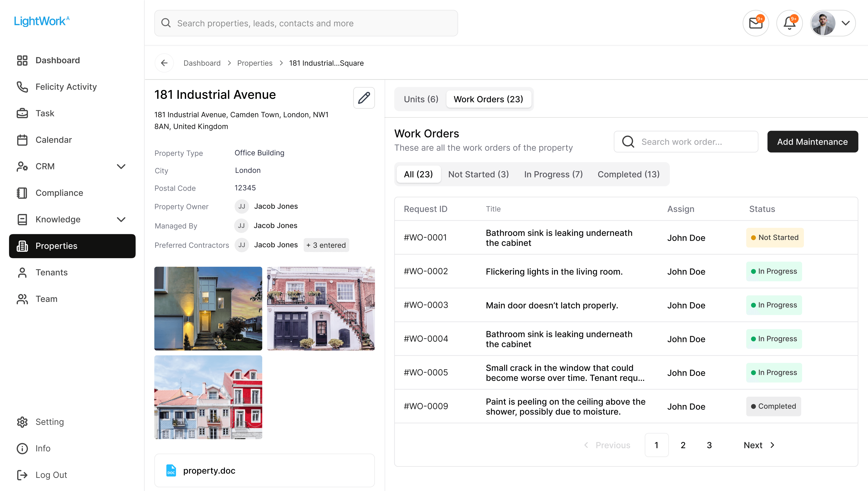The width and height of the screenshot is (868, 491).
Task: Click the Log Out icon
Action: pyautogui.click(x=22, y=475)
